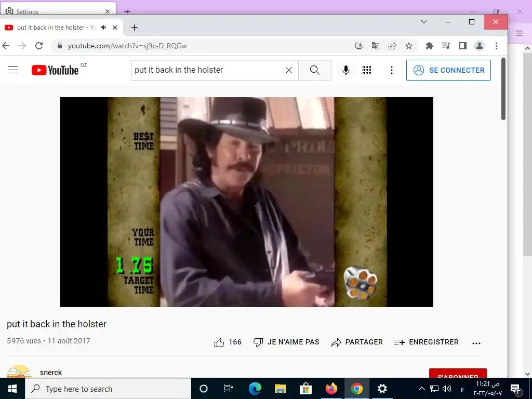Open the Chrome three-dot menu
The height and width of the screenshot is (399, 532).
(x=496, y=46)
